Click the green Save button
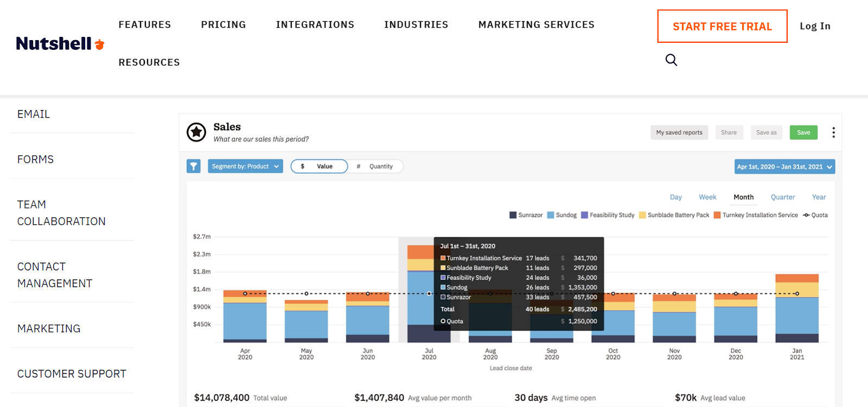868x407 pixels. coord(803,132)
